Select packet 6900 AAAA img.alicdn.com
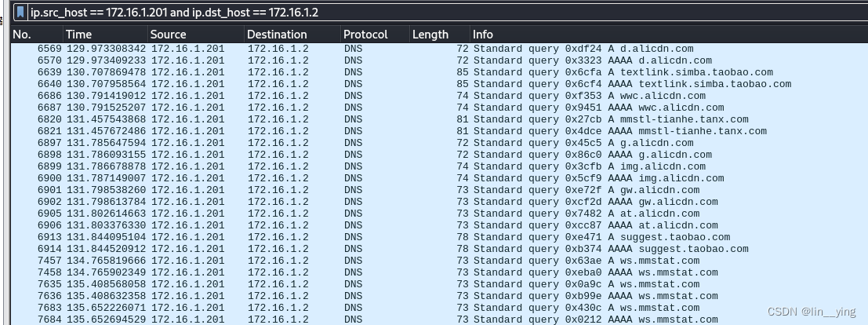Screen dimensions: 868x325 (439, 178)
